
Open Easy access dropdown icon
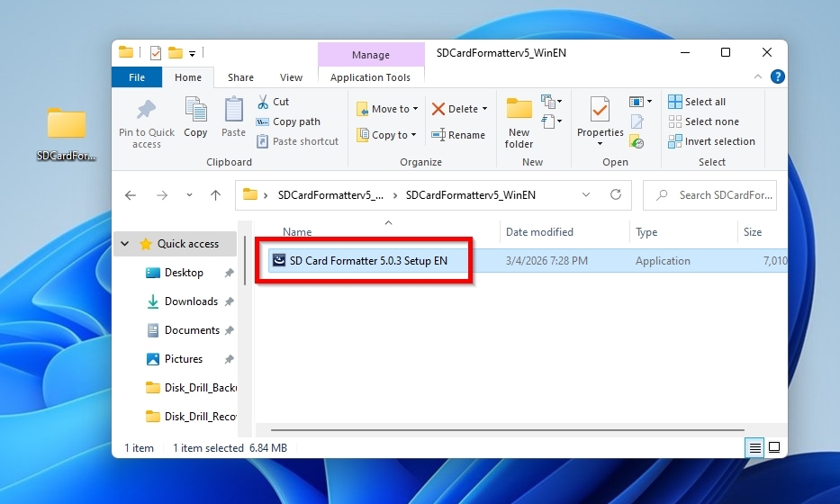point(551,121)
